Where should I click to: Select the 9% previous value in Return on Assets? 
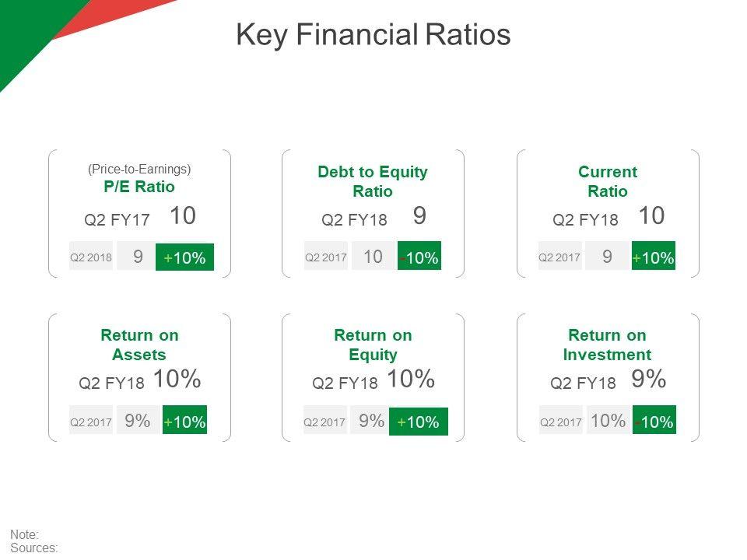click(x=137, y=421)
